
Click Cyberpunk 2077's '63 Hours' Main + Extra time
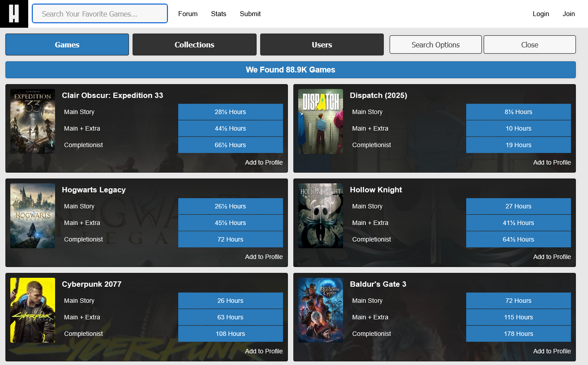click(231, 317)
